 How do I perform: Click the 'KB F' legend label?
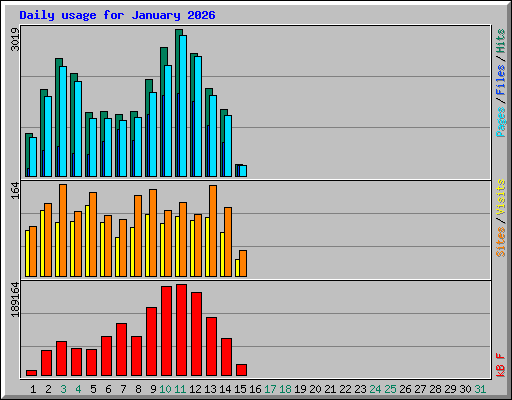pyautogui.click(x=500, y=365)
